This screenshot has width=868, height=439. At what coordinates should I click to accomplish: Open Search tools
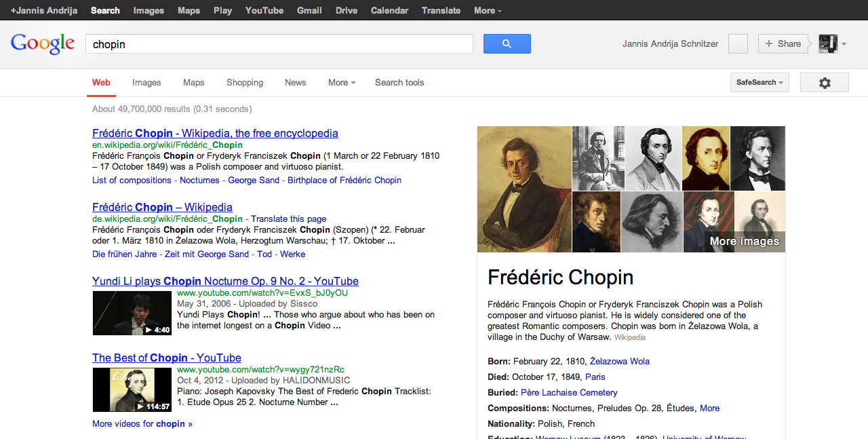399,83
